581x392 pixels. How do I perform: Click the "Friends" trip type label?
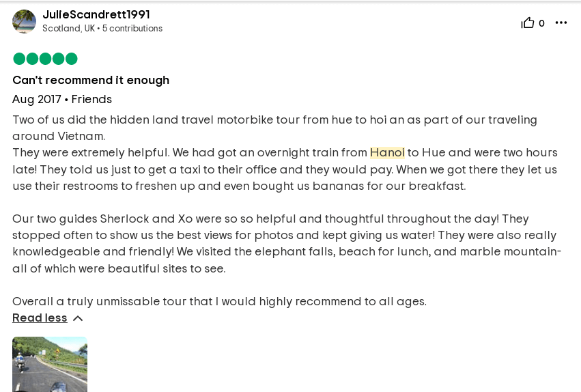tap(91, 99)
